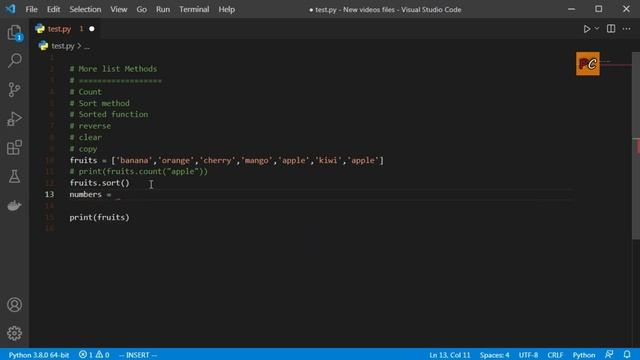
Task: Open the Docker view
Action: pos(14,205)
